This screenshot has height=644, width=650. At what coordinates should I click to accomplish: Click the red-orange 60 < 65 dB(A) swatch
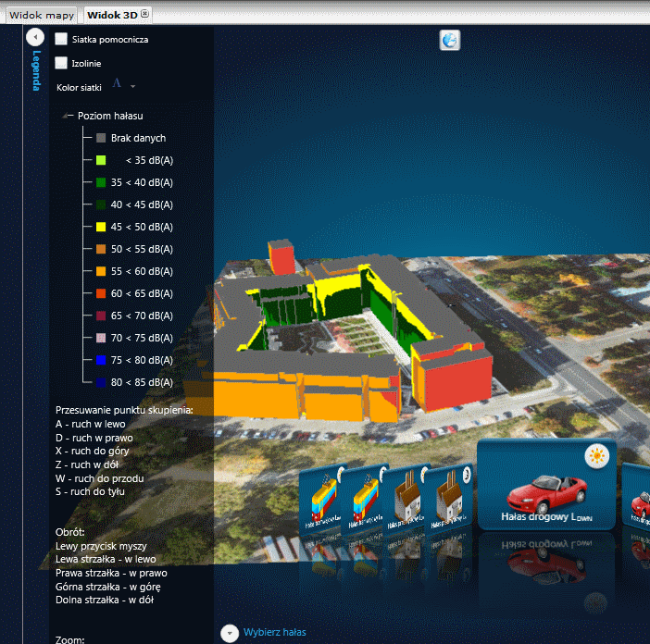click(x=101, y=293)
